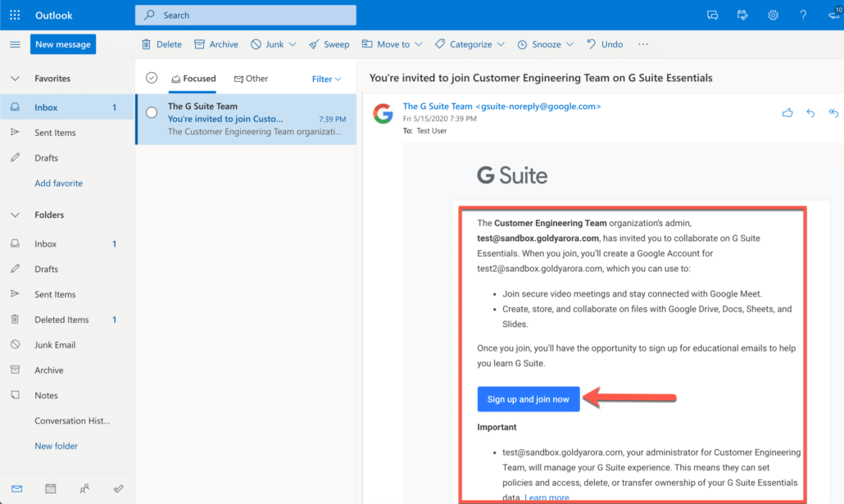This screenshot has height=504, width=844.
Task: Select The G Suite Team message checkbox
Action: tap(152, 112)
